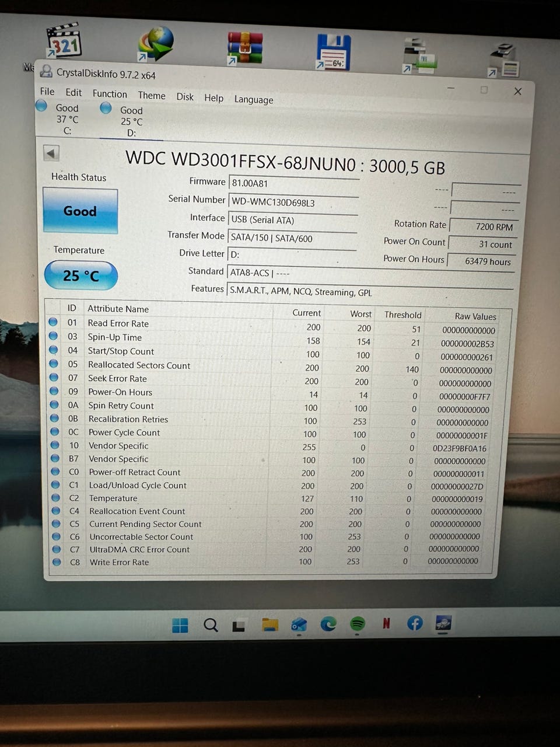
Task: Click the Transfer Mode field SATA/150 | SATA/600
Action: tap(292, 238)
